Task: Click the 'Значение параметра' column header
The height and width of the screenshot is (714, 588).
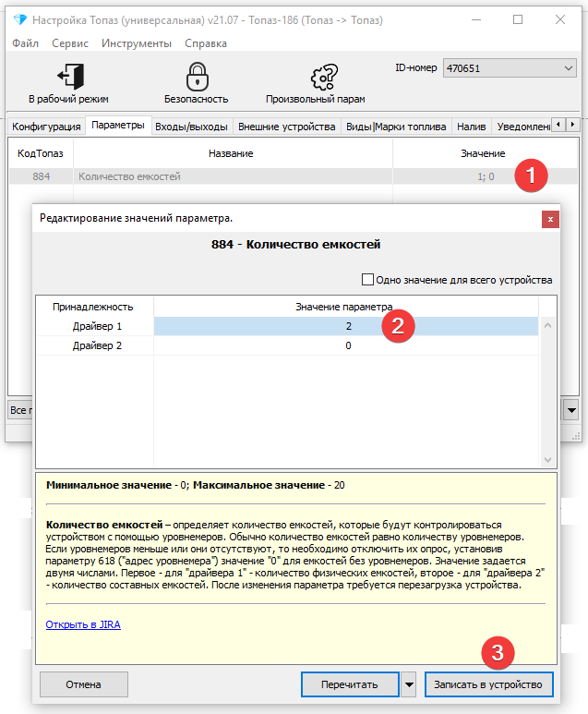Action: pyautogui.click(x=344, y=307)
